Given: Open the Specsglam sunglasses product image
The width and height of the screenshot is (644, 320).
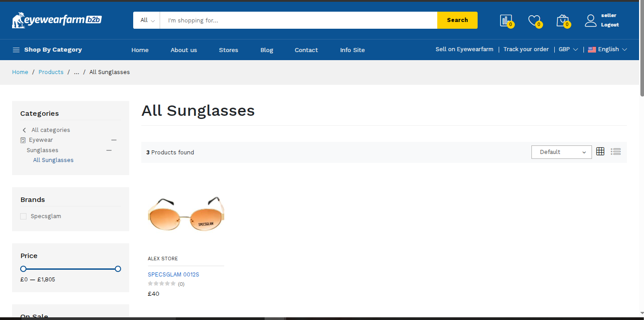Looking at the screenshot, I should 186,214.
